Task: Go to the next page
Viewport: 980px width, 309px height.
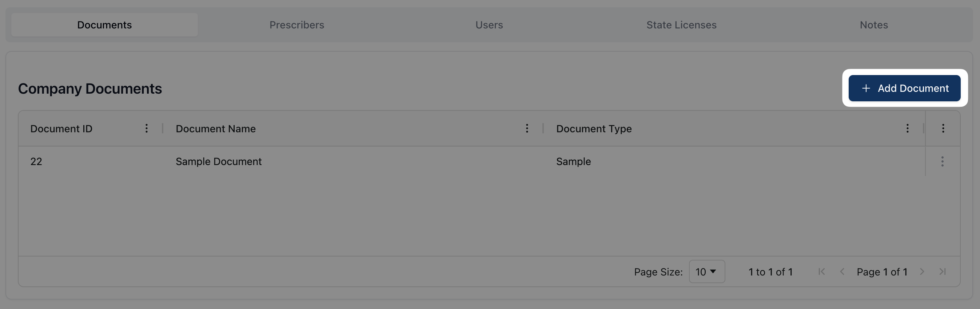Action: (922, 272)
